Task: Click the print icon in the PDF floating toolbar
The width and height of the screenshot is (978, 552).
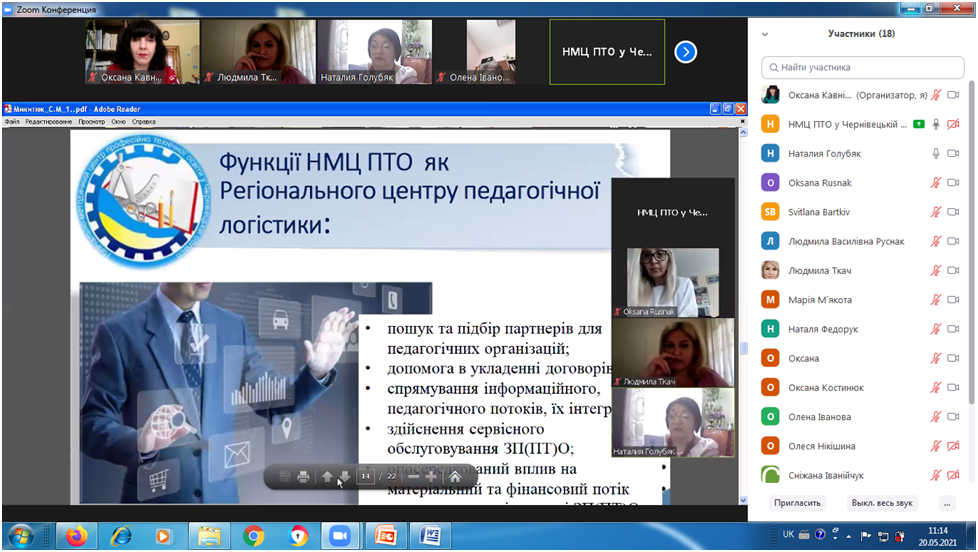Action: [303, 477]
